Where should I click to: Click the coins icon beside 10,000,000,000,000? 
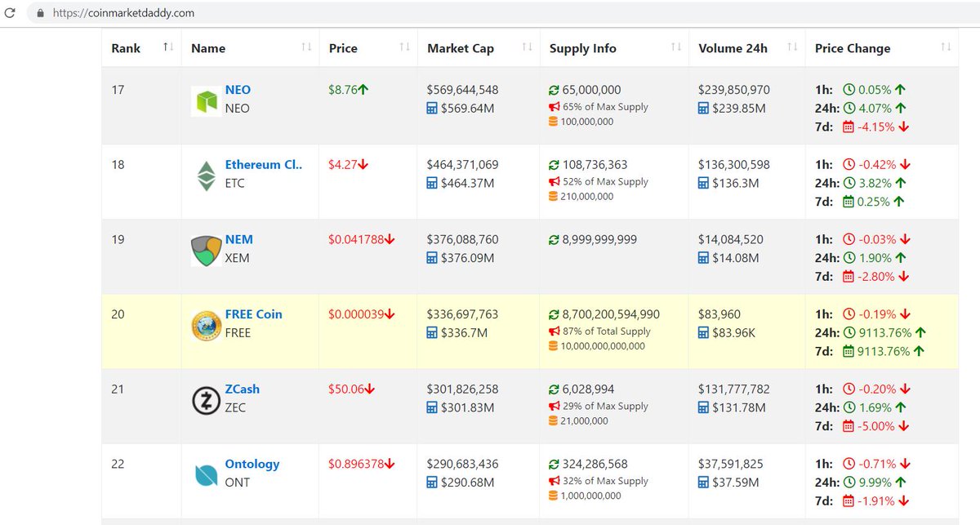(554, 346)
